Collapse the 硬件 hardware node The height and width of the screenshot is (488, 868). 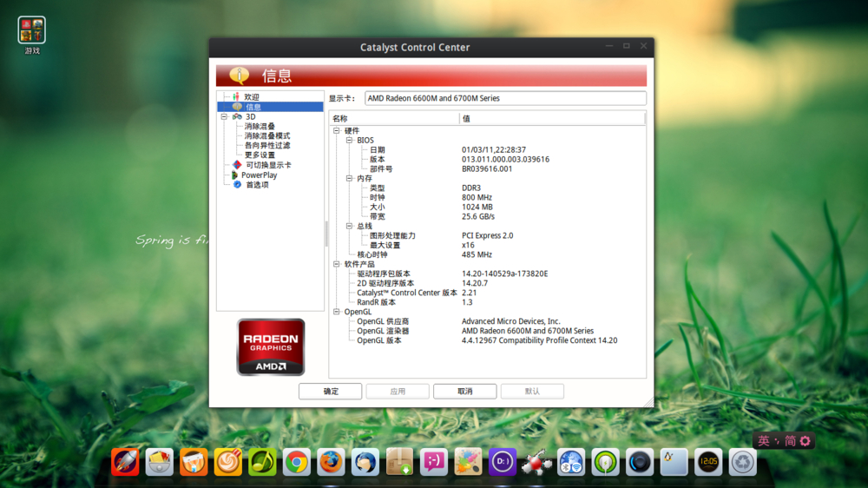pyautogui.click(x=337, y=131)
